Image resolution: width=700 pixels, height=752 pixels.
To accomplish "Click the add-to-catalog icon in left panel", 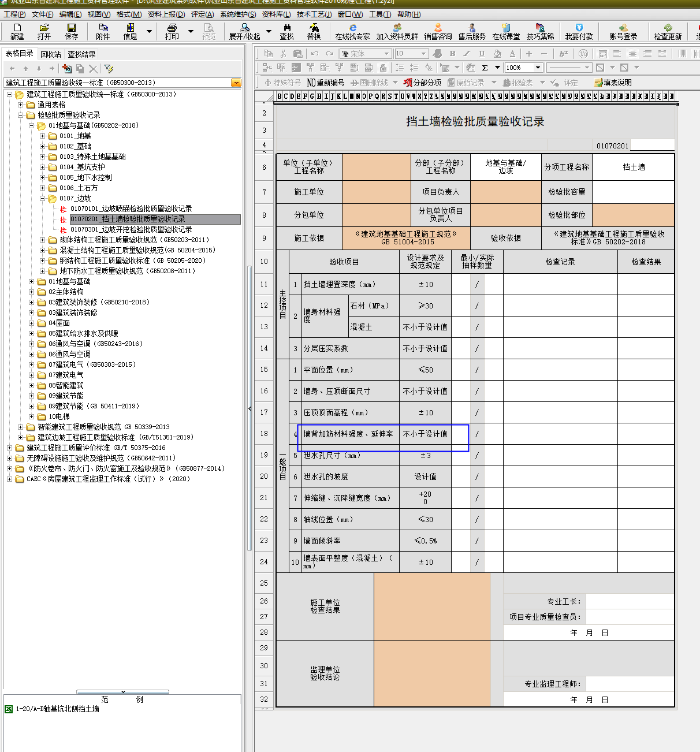I will 67,68.
